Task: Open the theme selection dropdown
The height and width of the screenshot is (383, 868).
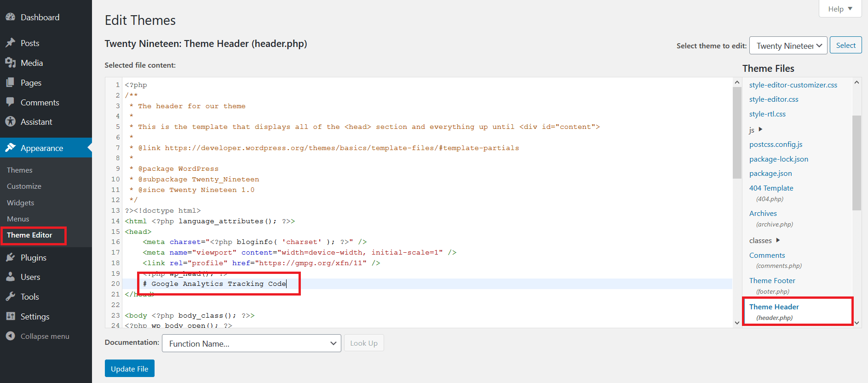Action: (788, 46)
